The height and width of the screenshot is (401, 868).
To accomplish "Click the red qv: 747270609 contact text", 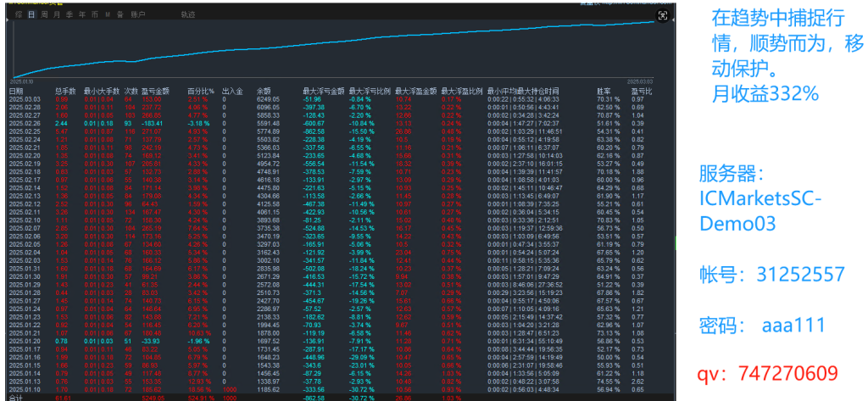I will coord(769,373).
